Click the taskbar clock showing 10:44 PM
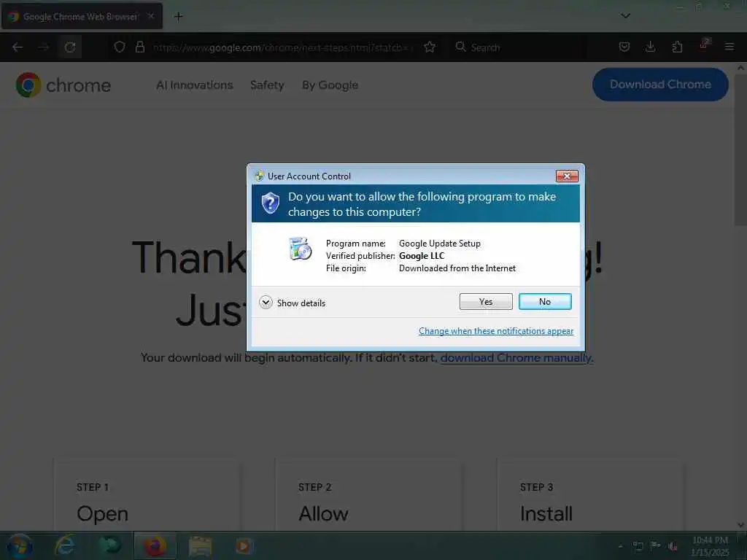 710,545
